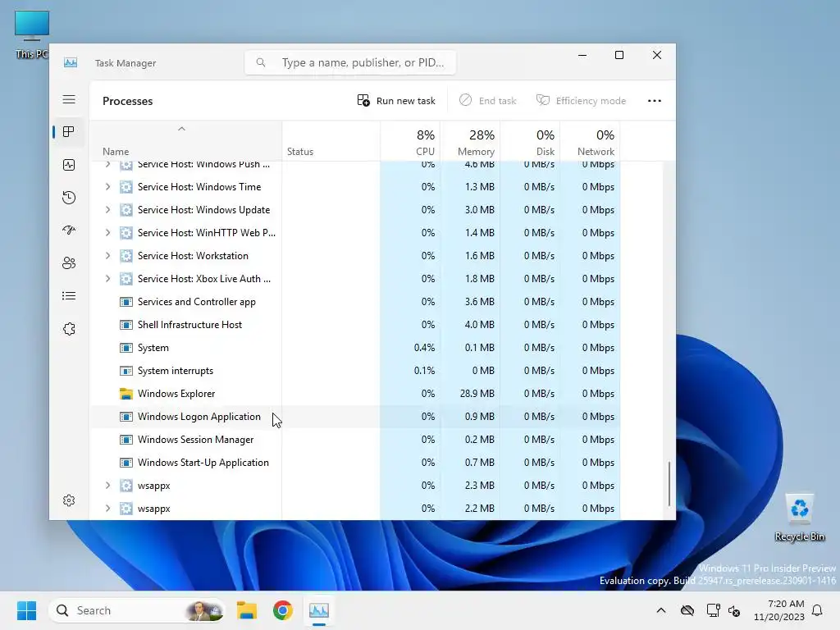The image size is (840, 630).
Task: Expand the last wsappx process
Action: [x=107, y=509]
